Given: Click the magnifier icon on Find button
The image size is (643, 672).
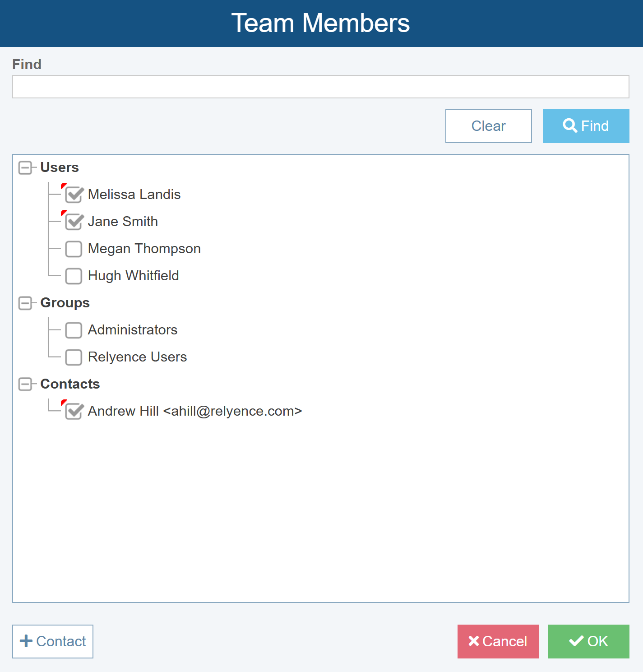Looking at the screenshot, I should point(570,125).
